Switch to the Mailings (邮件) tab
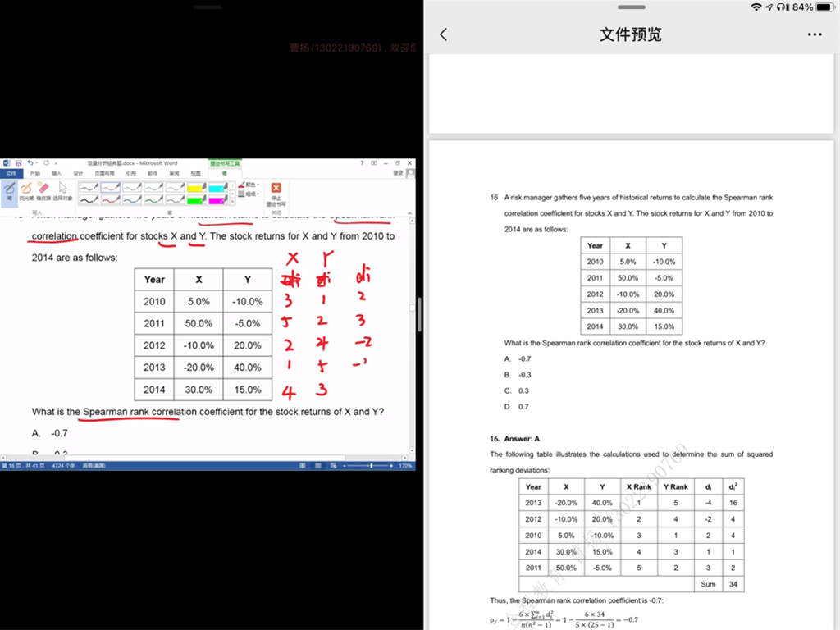 click(152, 173)
